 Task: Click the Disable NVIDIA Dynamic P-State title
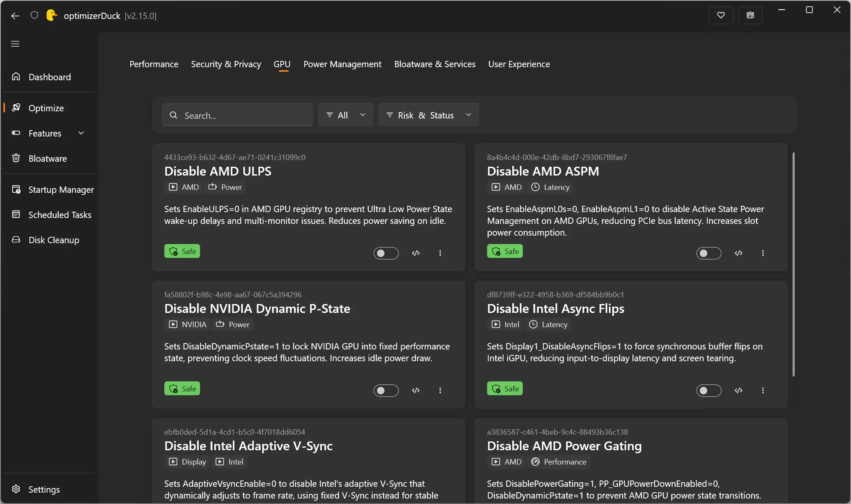point(257,309)
